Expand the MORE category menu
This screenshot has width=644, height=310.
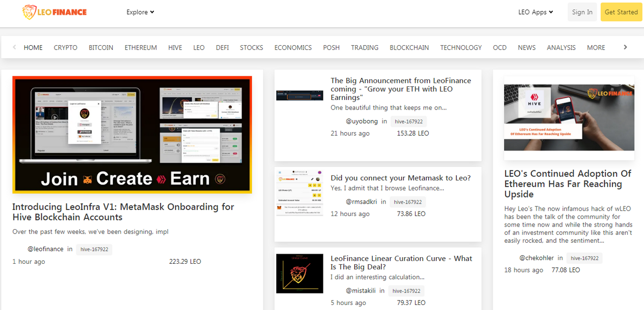pyautogui.click(x=596, y=48)
